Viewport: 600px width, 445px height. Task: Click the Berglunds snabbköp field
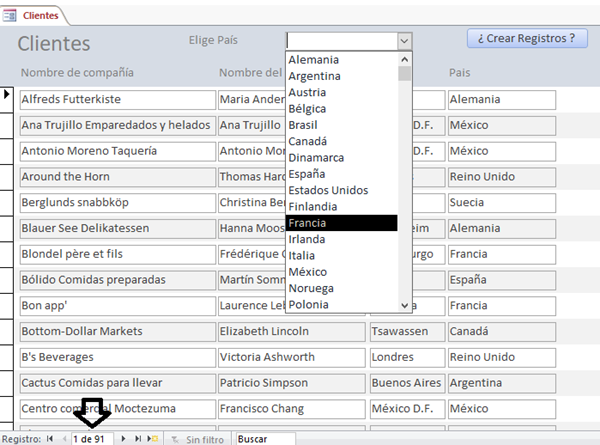tap(117, 202)
